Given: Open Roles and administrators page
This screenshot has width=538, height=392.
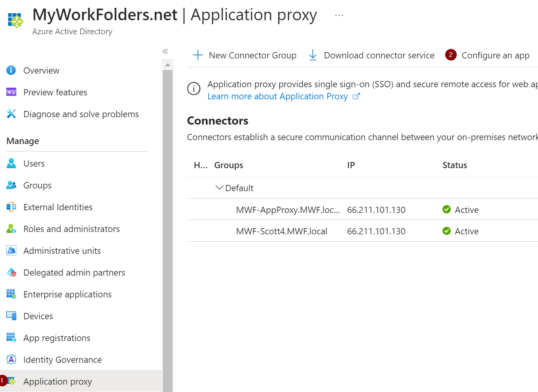Looking at the screenshot, I should point(71,229).
